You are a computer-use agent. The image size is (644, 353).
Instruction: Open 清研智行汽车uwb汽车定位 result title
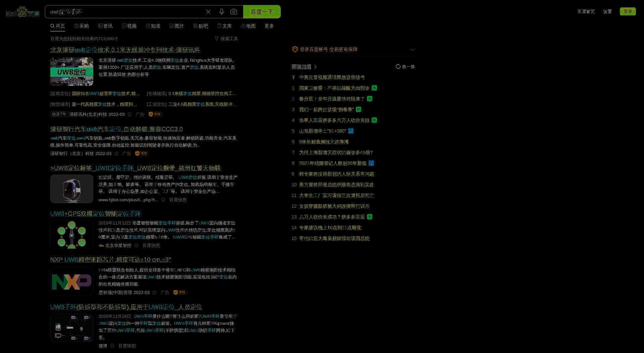coord(116,129)
